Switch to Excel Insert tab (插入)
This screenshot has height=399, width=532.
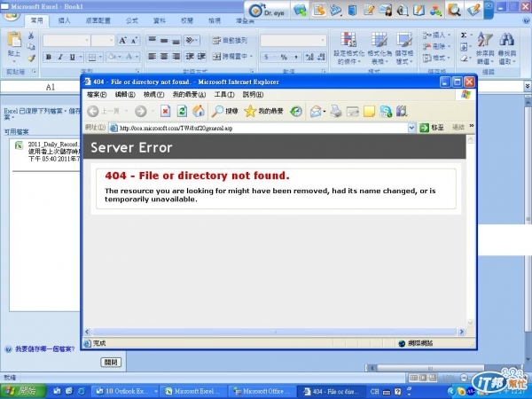(64, 20)
